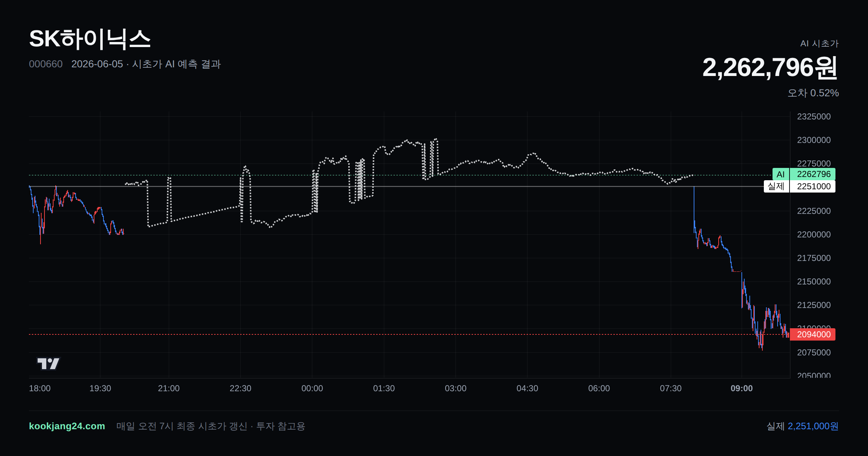Screen dimensions: 868x456
Task: Click the bold 09:00 time label
Action: click(741, 388)
